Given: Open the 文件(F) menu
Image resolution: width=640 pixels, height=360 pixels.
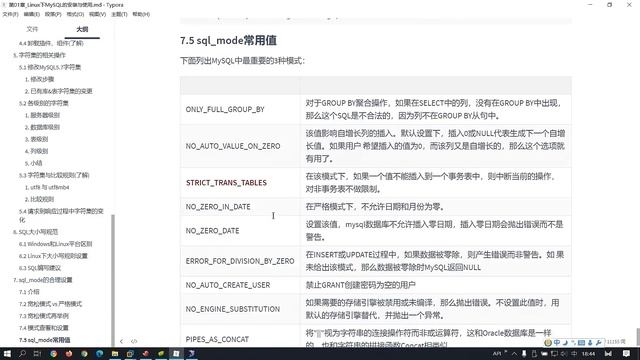Looking at the screenshot, I should coord(10,14).
